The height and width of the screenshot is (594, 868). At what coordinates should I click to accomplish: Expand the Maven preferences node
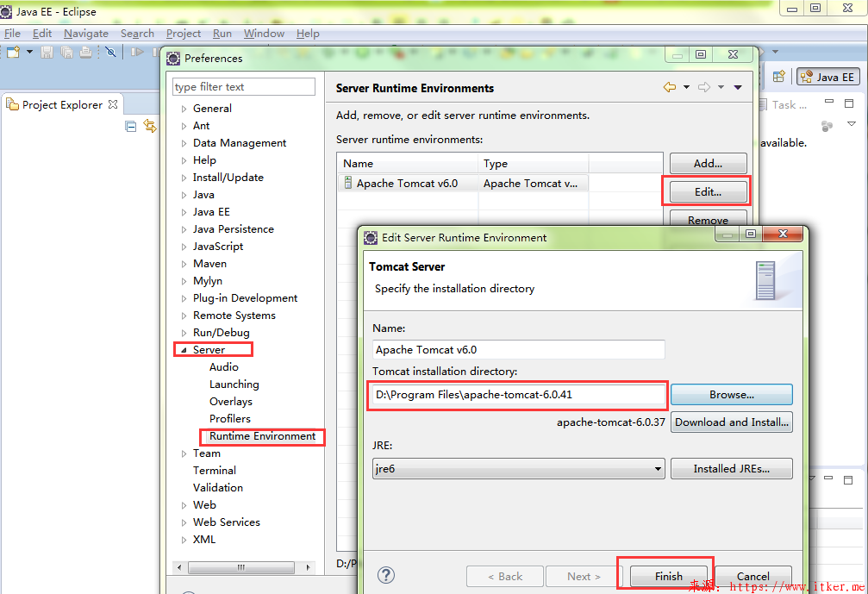pyautogui.click(x=184, y=264)
